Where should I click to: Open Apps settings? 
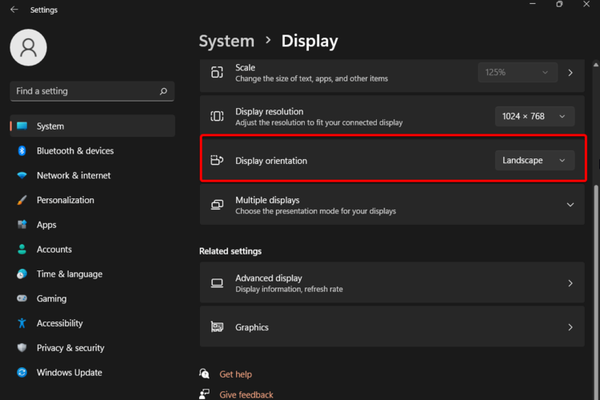click(93, 225)
